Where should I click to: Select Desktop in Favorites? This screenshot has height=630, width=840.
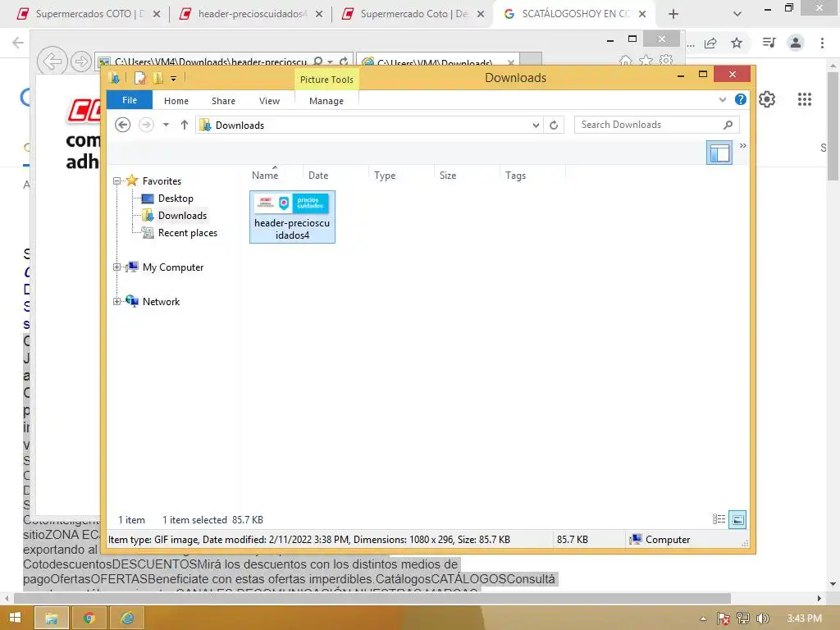[x=176, y=199]
